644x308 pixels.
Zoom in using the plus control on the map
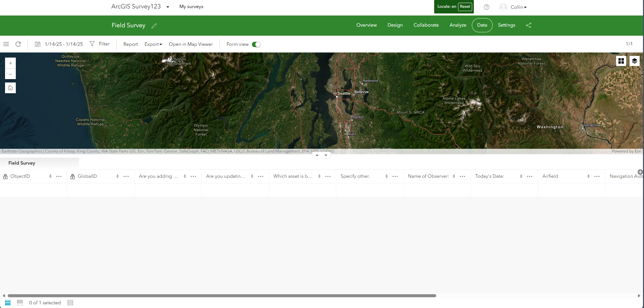tap(10, 63)
